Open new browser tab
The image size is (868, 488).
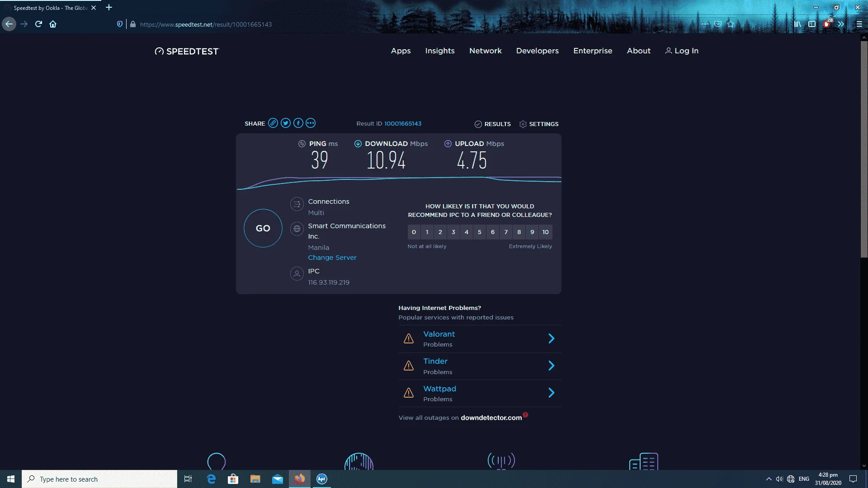click(109, 7)
